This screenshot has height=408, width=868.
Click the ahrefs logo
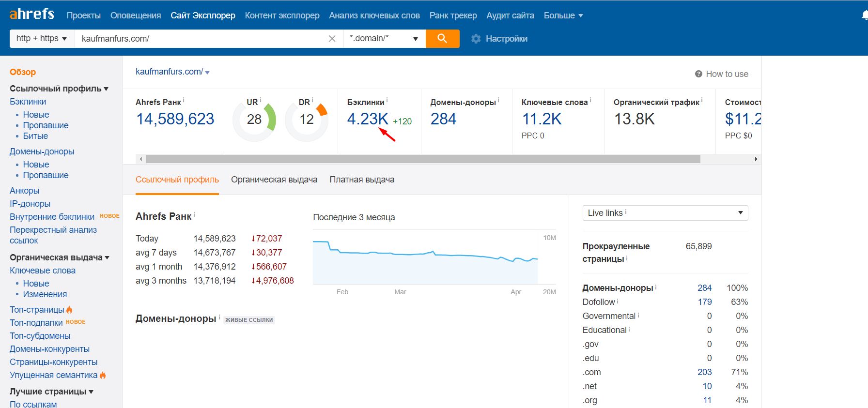(32, 14)
